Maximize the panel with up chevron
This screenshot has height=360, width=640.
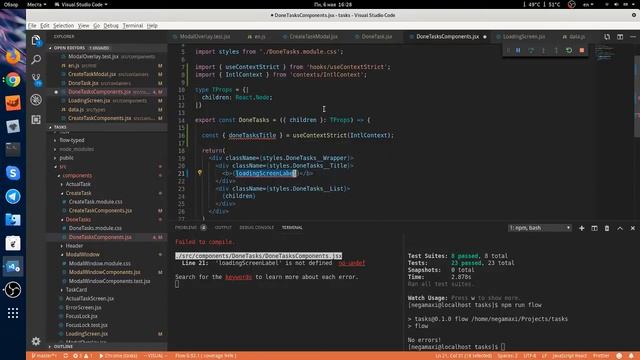(620, 228)
